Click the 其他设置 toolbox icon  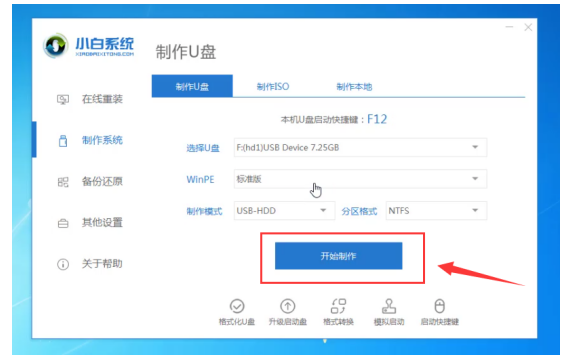63,223
